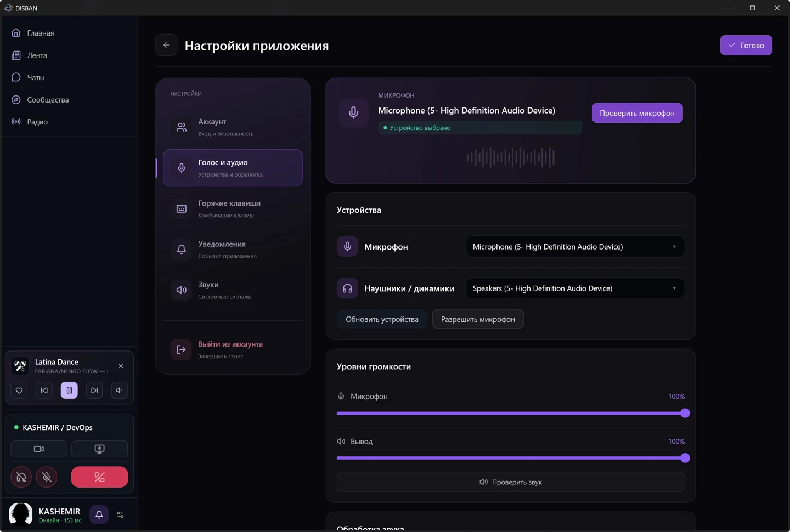This screenshot has width=790, height=532.
Task: Click Обновить устройства button
Action: tap(382, 319)
